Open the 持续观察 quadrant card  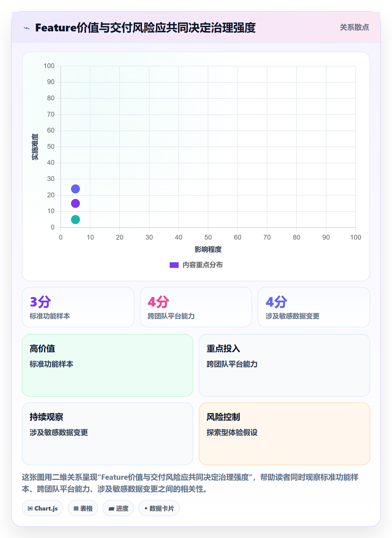click(108, 434)
